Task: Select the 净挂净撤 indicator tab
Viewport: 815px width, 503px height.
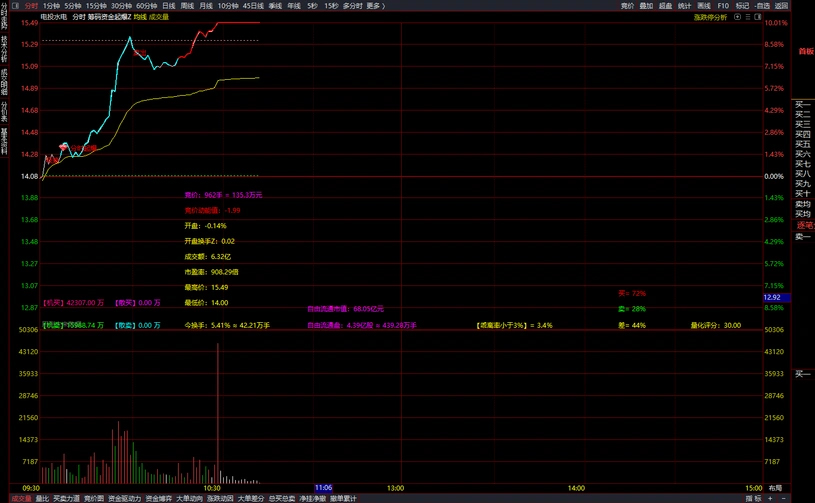Action: coord(312,498)
